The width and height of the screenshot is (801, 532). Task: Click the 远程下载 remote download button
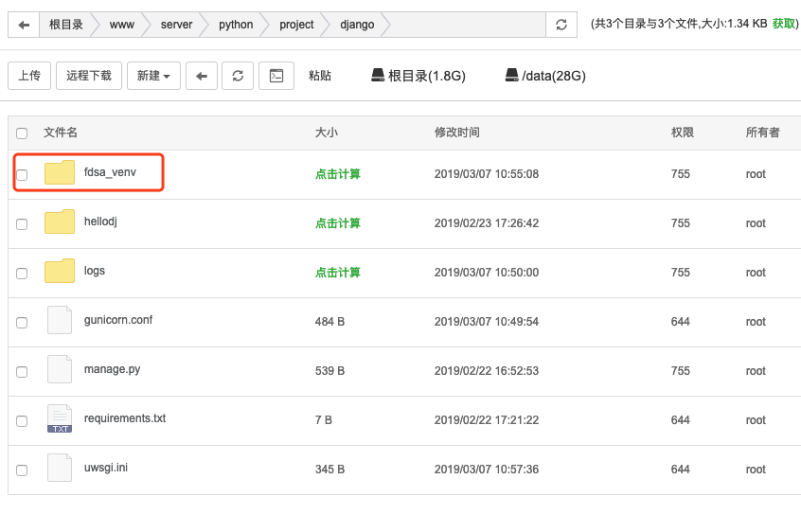(88, 76)
